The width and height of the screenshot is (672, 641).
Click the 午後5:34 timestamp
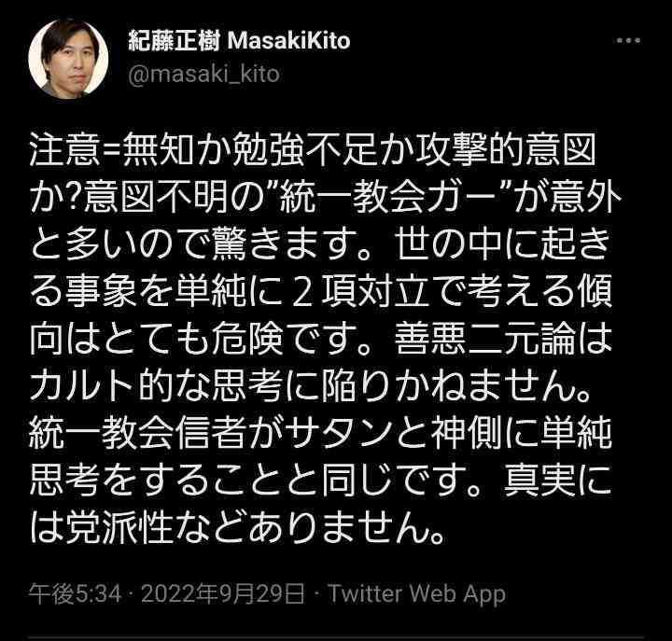point(76,594)
